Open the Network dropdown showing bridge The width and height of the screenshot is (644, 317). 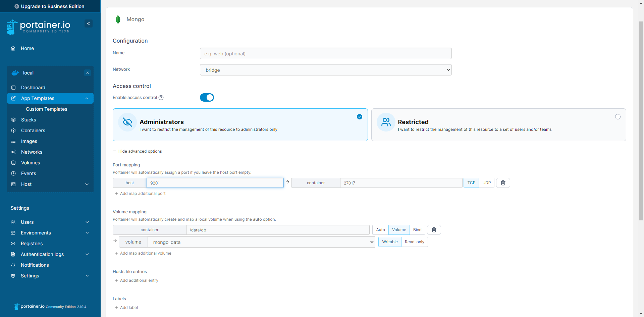click(326, 70)
